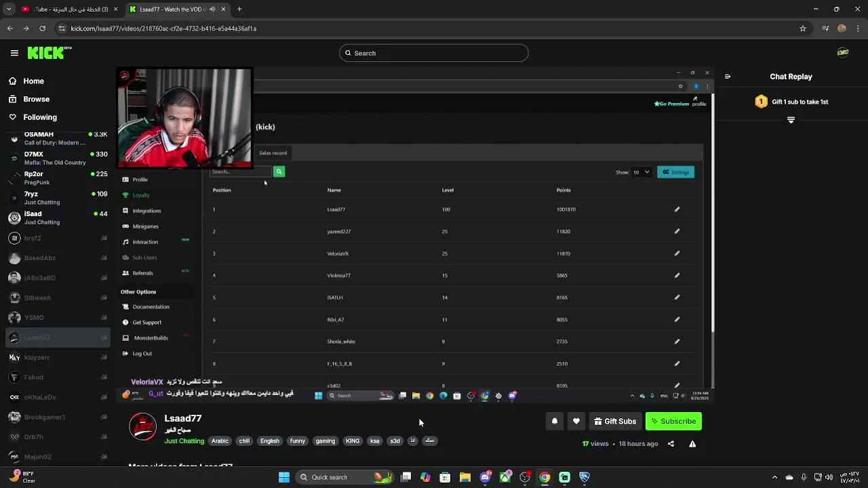Open OSAMAH live channel
Screen dimensions: 868x488
(58, 139)
